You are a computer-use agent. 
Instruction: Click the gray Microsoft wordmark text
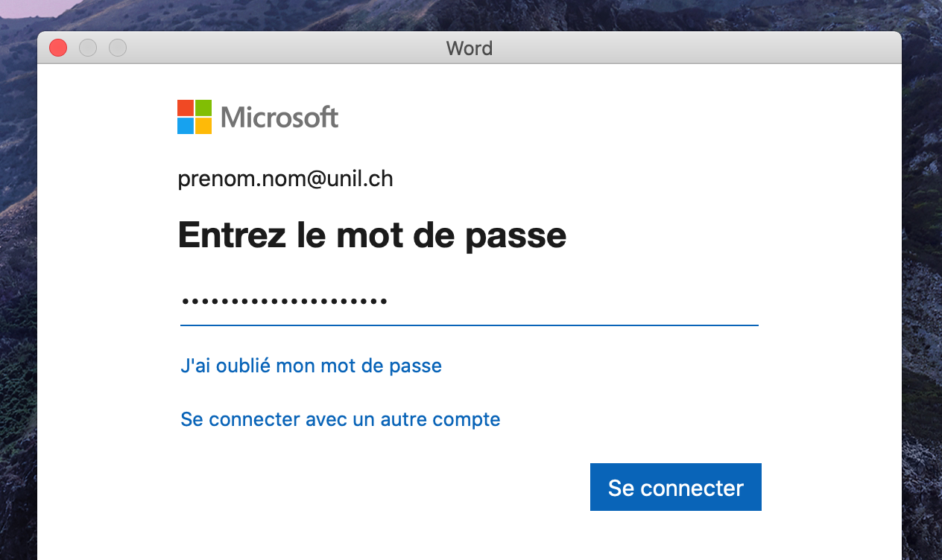pyautogui.click(x=279, y=118)
